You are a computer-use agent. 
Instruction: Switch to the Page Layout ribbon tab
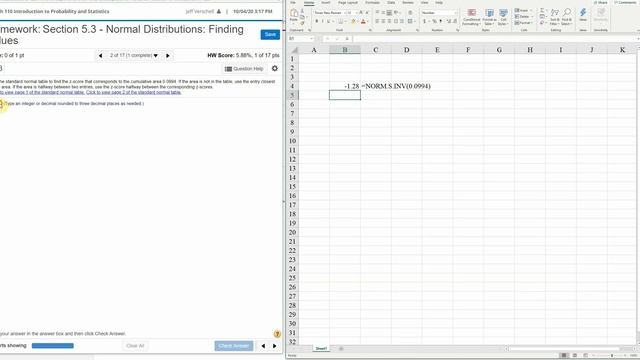(347, 3)
